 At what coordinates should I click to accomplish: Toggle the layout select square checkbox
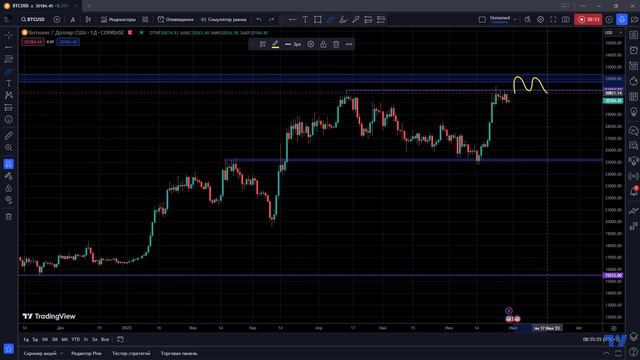pos(482,20)
